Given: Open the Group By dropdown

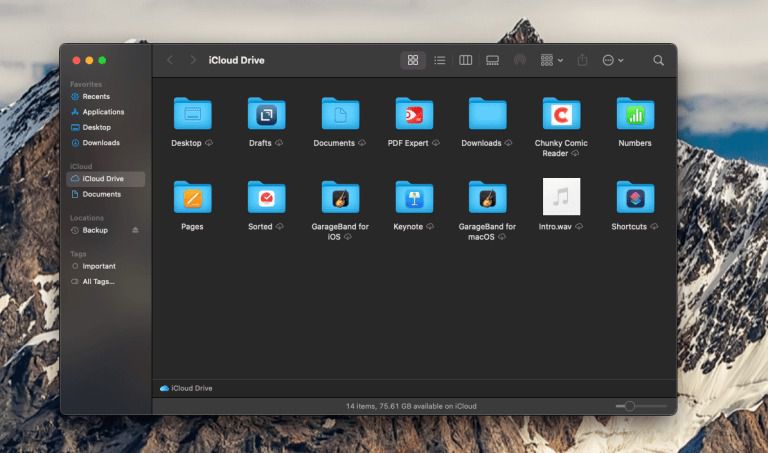Looking at the screenshot, I should tap(551, 60).
